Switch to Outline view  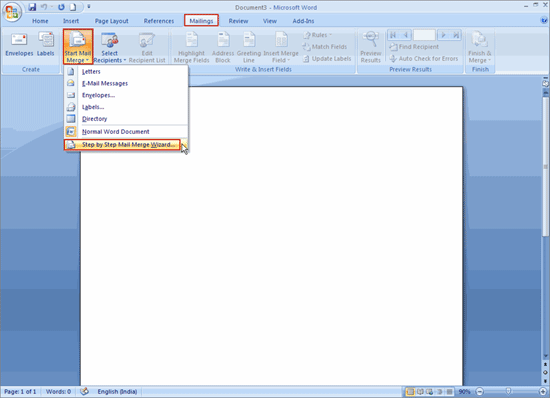click(x=440, y=392)
